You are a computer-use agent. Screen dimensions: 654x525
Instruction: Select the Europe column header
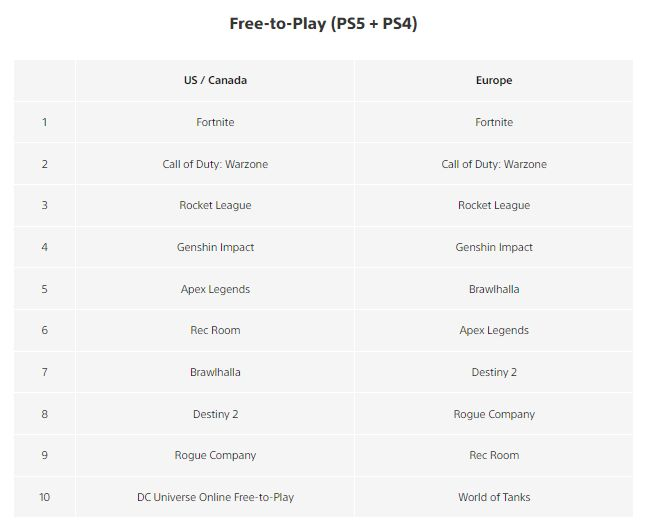click(494, 80)
